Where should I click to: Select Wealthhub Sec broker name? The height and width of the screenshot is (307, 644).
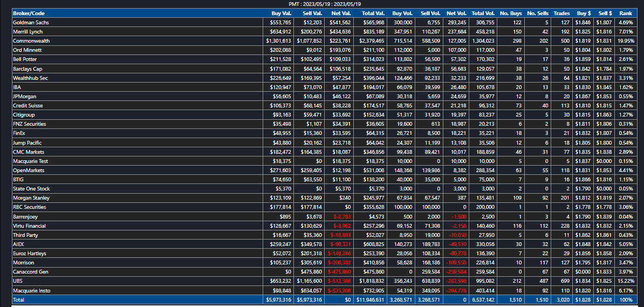[30, 78]
